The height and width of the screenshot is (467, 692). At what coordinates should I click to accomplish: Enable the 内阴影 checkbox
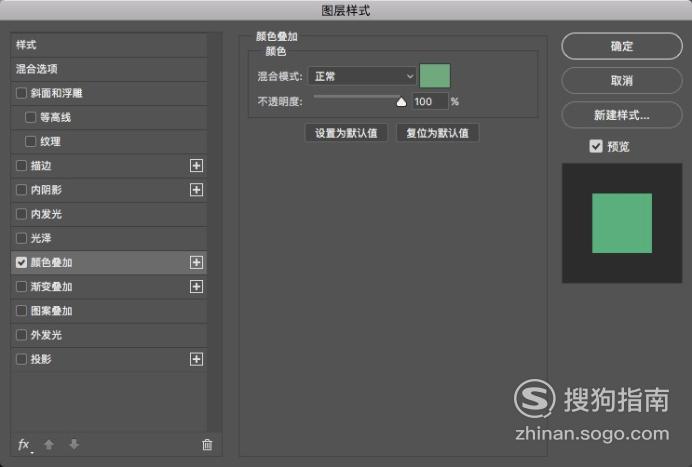21,190
